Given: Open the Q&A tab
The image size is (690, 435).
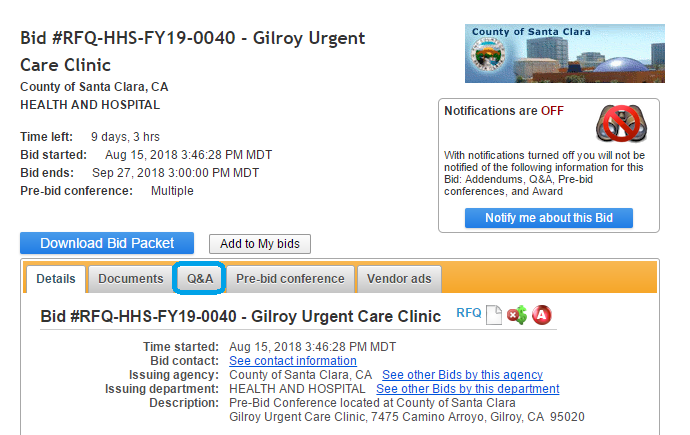Looking at the screenshot, I should (201, 279).
